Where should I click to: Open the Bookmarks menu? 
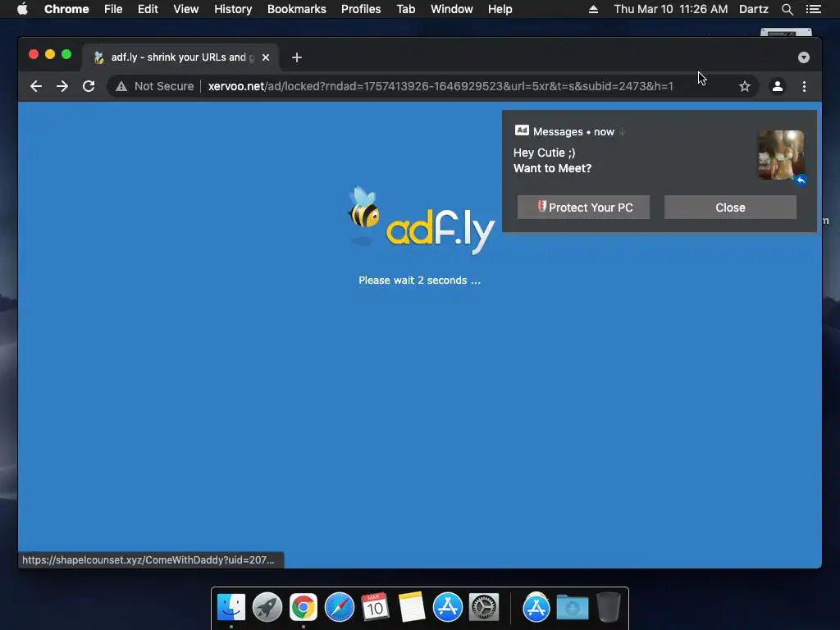(297, 9)
